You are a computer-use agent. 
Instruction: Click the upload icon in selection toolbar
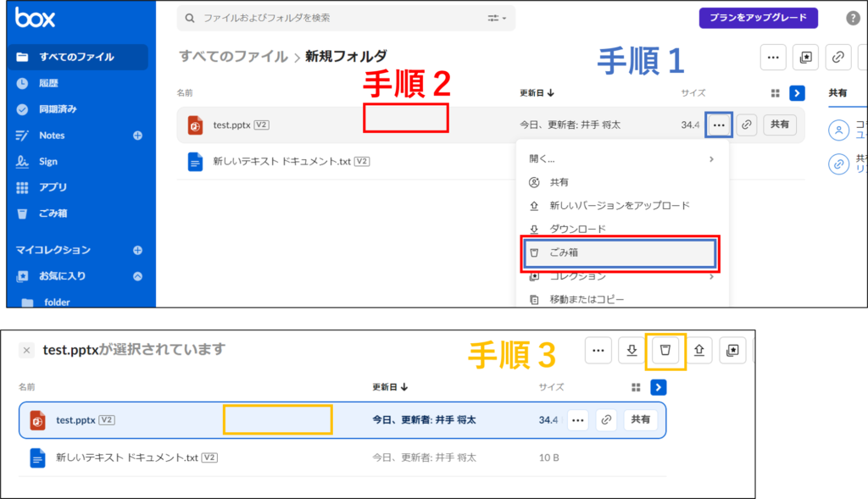[698, 350]
